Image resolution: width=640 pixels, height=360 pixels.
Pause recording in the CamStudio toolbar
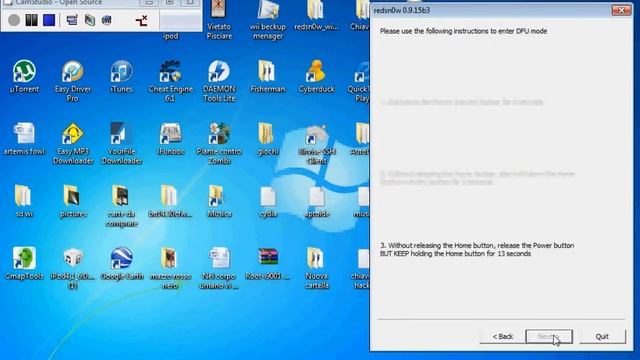[x=31, y=20]
